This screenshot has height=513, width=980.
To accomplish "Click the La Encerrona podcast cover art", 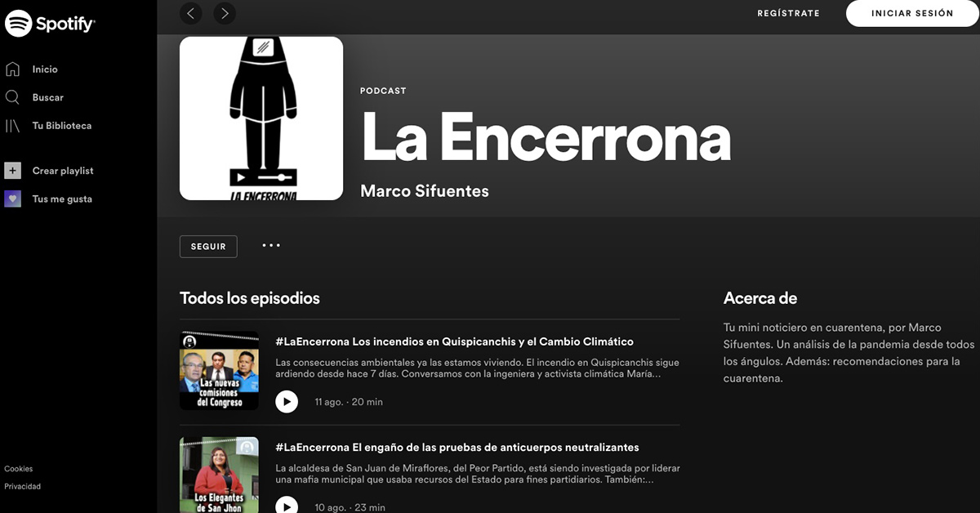I will tap(261, 118).
